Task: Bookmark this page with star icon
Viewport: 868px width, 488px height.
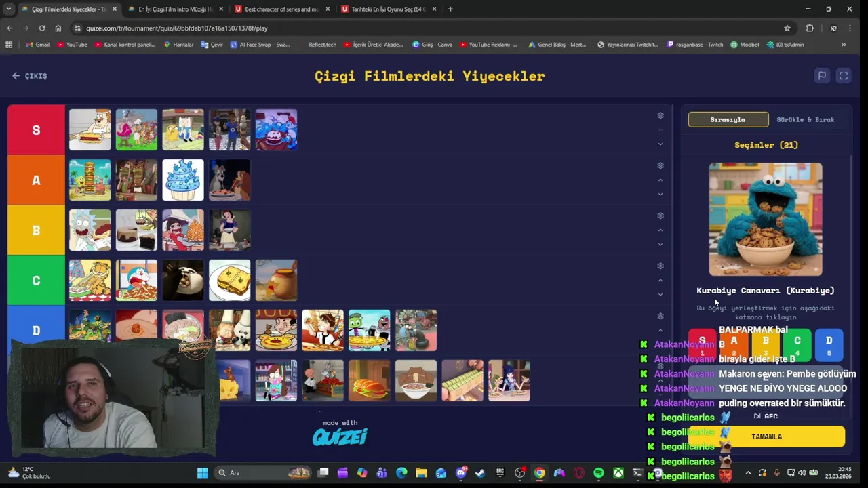Action: click(x=787, y=28)
